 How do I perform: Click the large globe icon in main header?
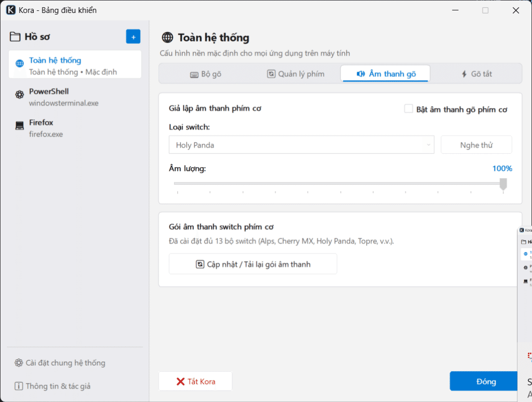pyautogui.click(x=167, y=37)
